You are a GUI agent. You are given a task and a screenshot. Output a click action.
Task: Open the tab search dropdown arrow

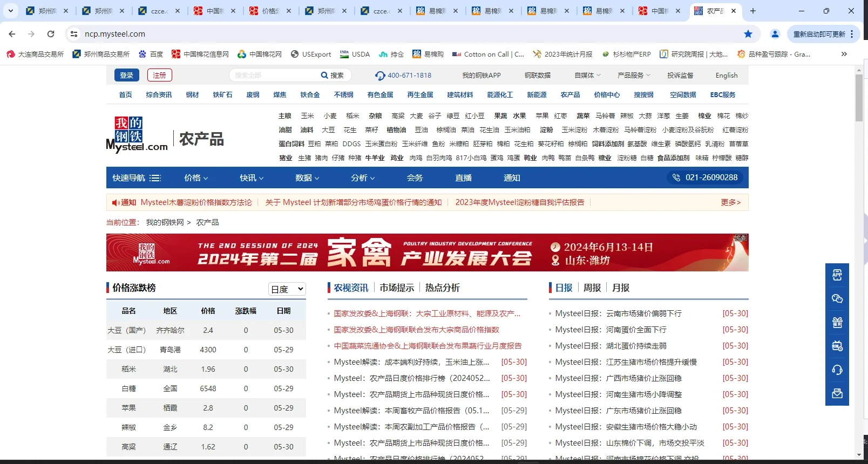10,11
